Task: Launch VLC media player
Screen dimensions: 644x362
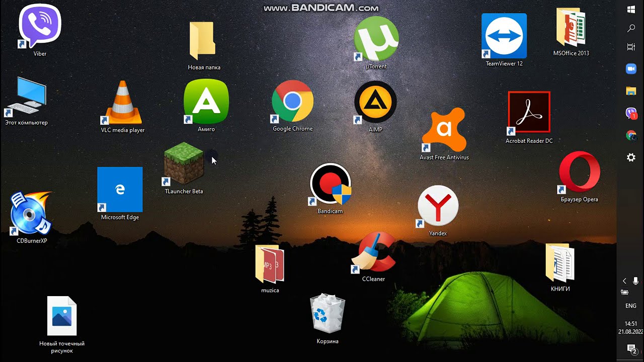Action: click(x=123, y=103)
